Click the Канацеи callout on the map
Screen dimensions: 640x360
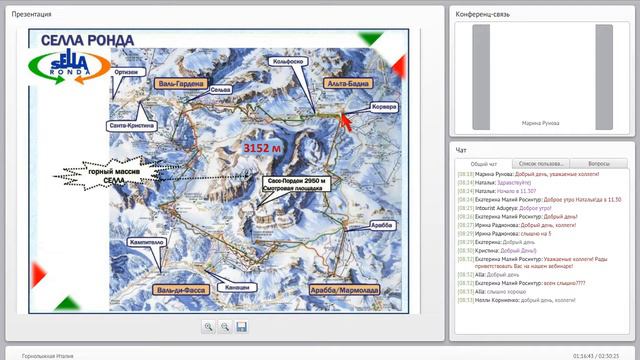[237, 287]
